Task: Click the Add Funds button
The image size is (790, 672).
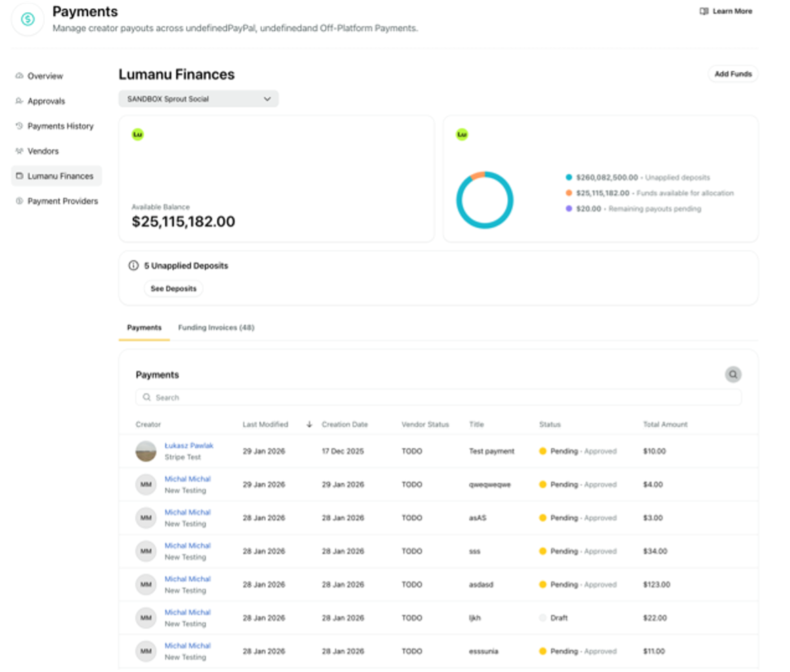Action: 733,73
